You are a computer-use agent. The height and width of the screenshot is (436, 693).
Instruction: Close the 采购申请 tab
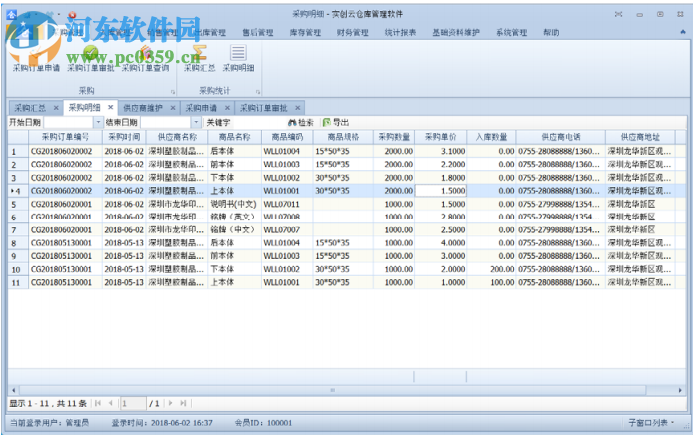pos(227,108)
